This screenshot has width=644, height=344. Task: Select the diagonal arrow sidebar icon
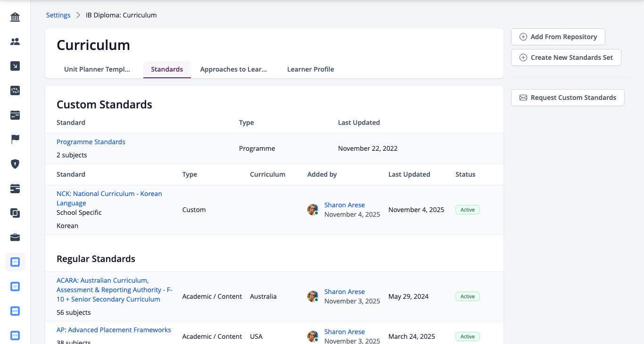(15, 66)
